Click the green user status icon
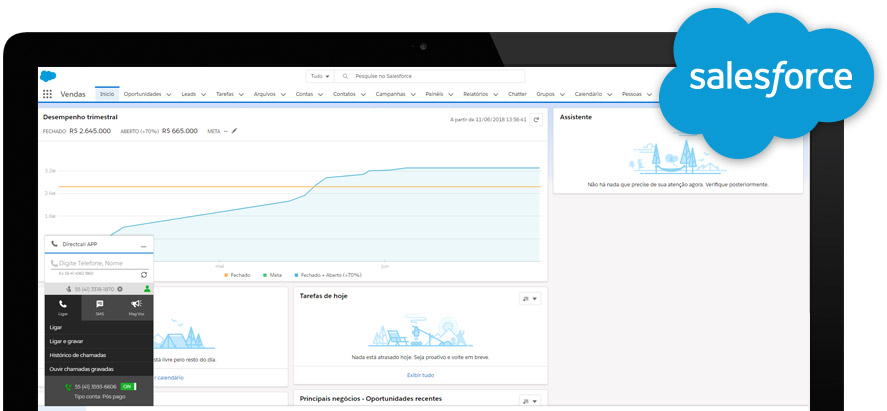887x411 pixels. 147,289
